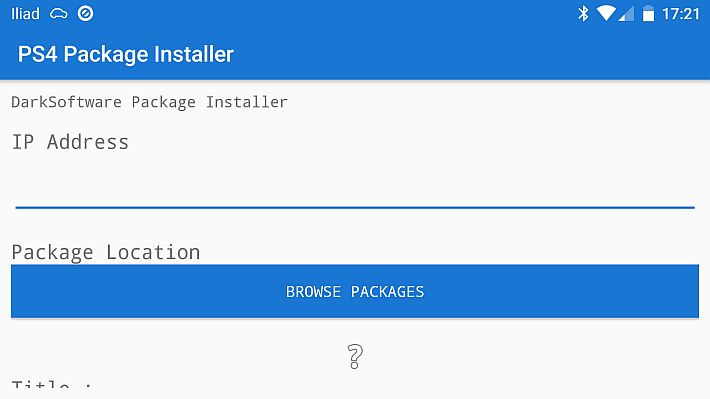Viewport: 710px width, 399px height.
Task: Click the partially visible Title label
Action: click(x=51, y=384)
